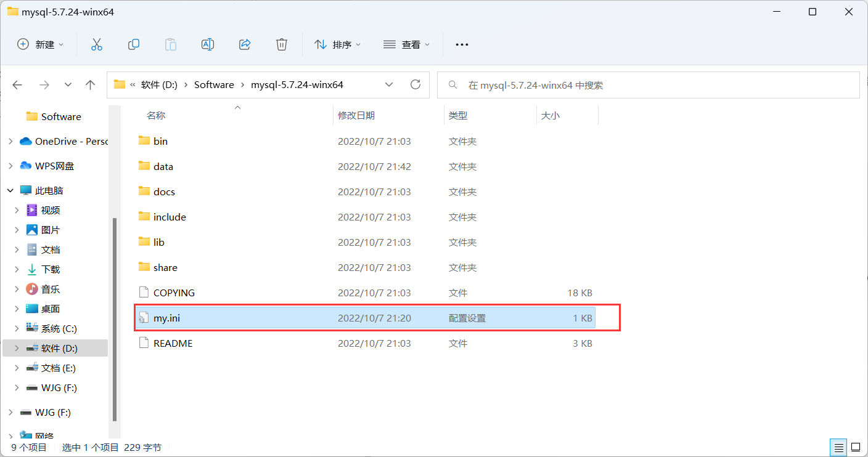This screenshot has height=457, width=868.
Task: Switch to details view layout icon
Action: (x=839, y=447)
